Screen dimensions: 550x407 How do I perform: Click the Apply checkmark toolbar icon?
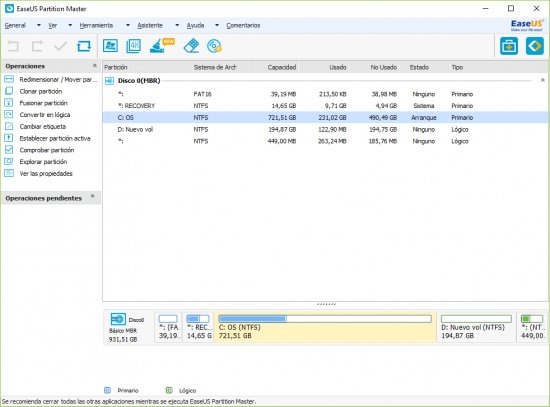(61, 46)
